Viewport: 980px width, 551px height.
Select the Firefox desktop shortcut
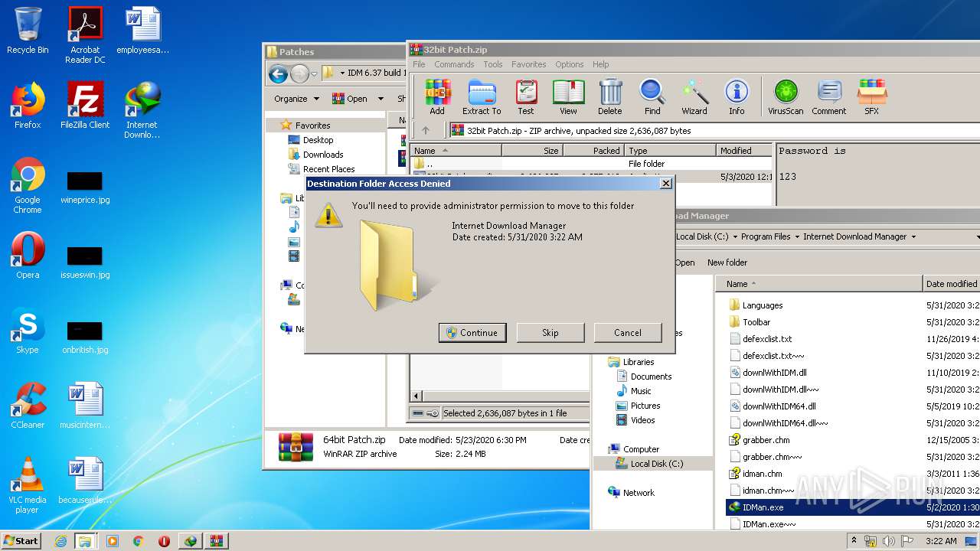click(x=28, y=106)
